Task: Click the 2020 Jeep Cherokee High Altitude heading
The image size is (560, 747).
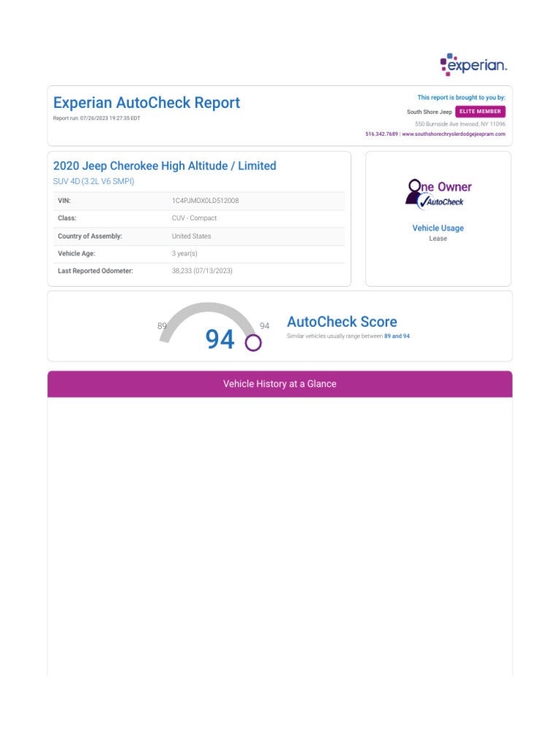Action: point(165,166)
